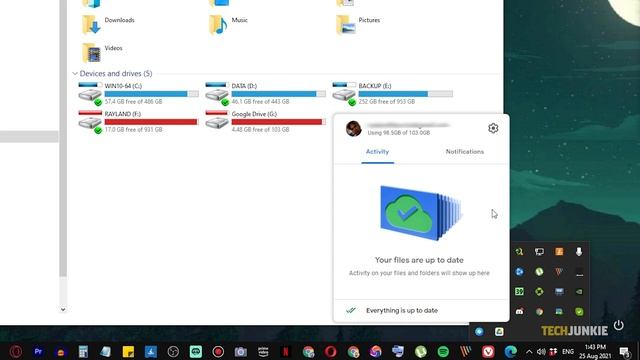Open the taskbar clock and date
The height and width of the screenshot is (360, 640).
click(x=595, y=351)
